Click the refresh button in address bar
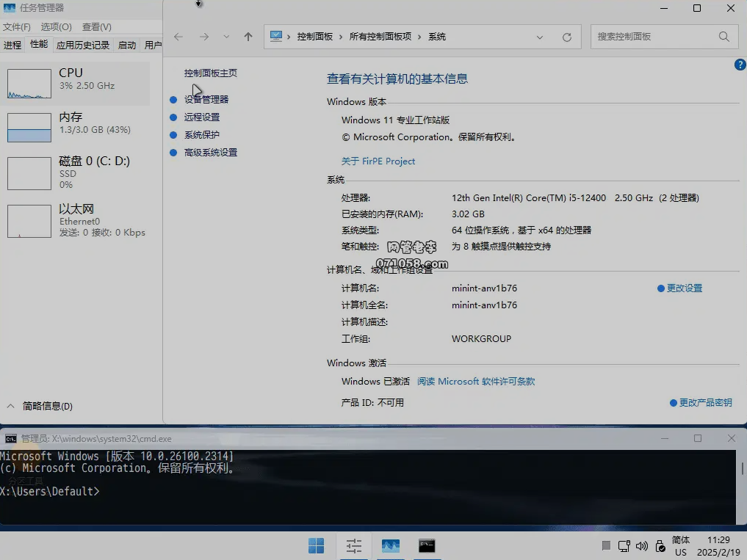 point(566,37)
